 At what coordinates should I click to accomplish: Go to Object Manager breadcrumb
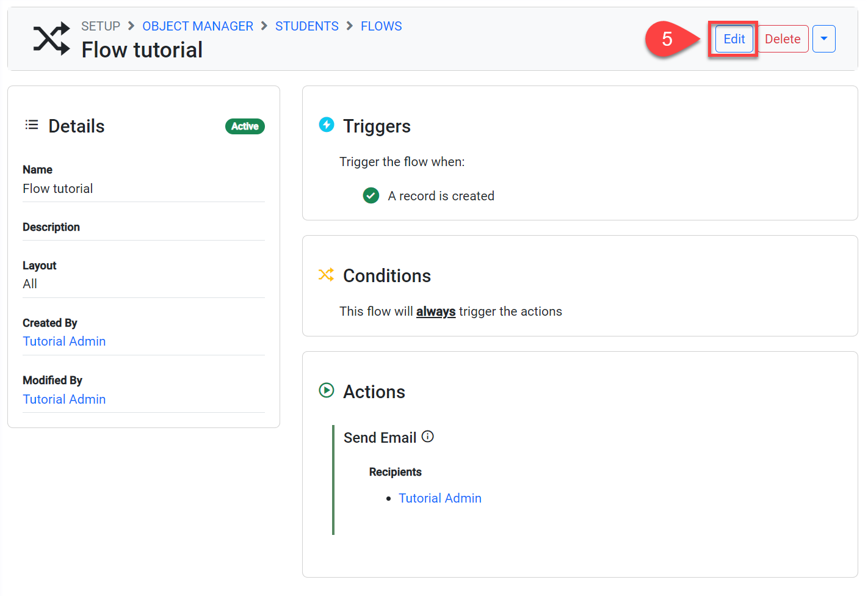coord(198,26)
